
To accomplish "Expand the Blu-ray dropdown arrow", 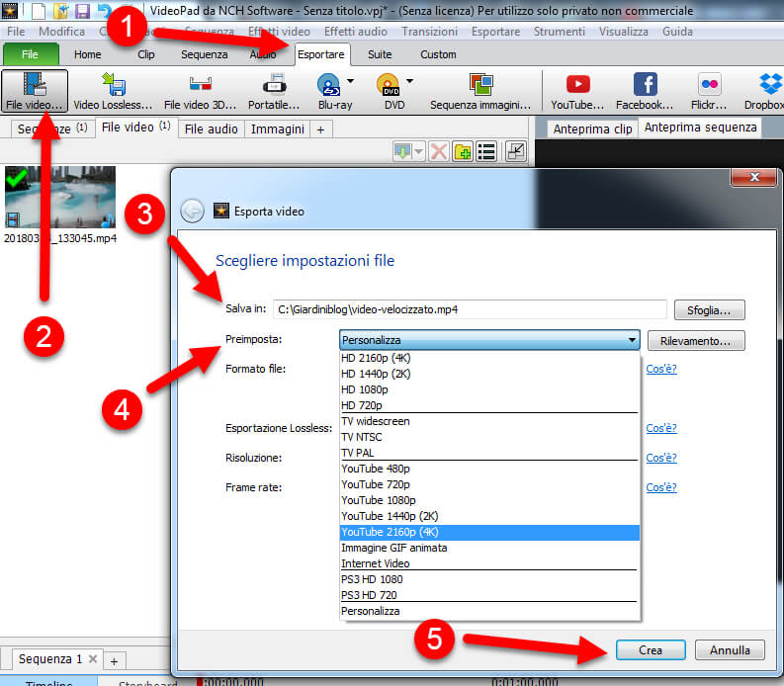I will (351, 81).
